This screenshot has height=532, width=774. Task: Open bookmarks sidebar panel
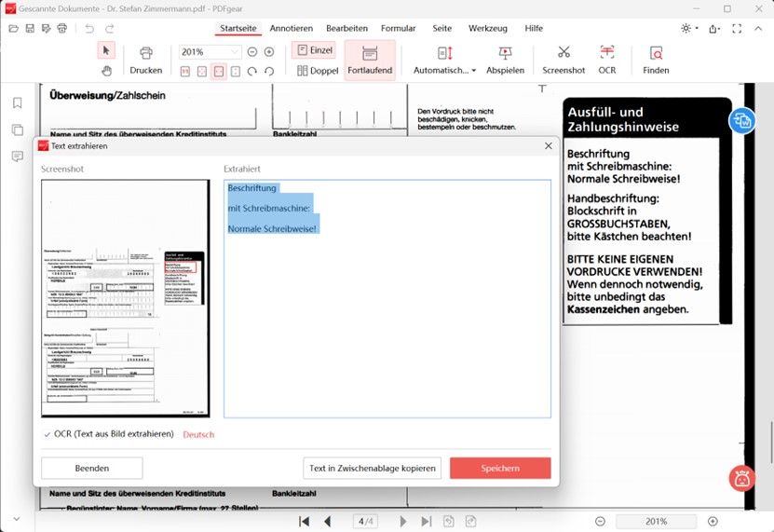click(x=18, y=102)
